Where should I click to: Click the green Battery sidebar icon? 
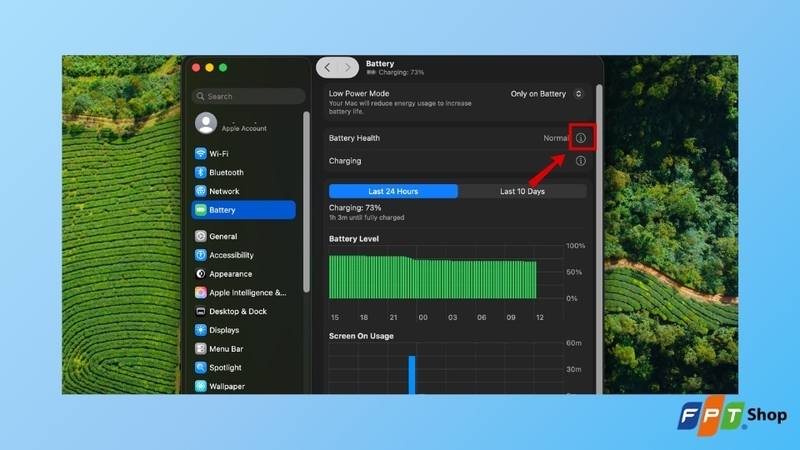point(201,210)
